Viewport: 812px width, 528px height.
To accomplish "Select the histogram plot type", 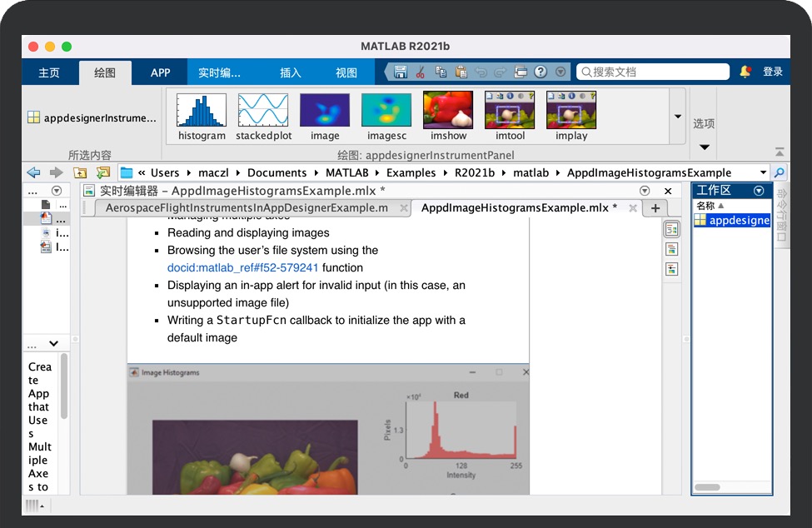I will 202,116.
